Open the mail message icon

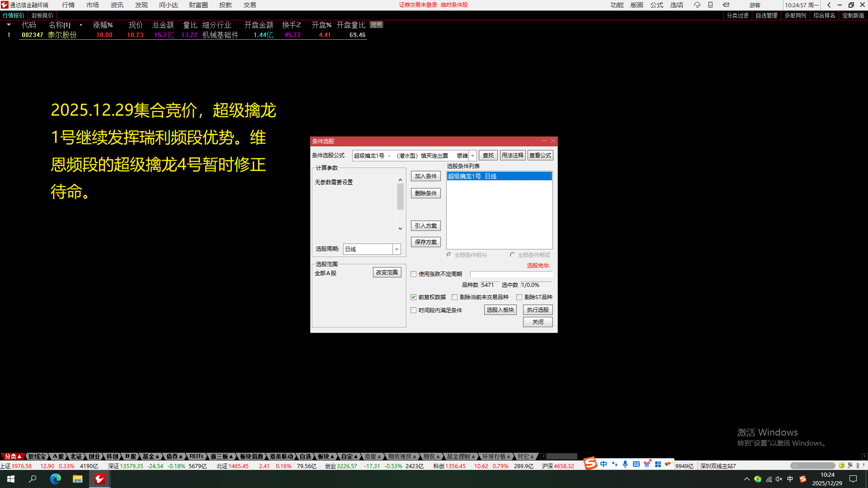pos(726,5)
